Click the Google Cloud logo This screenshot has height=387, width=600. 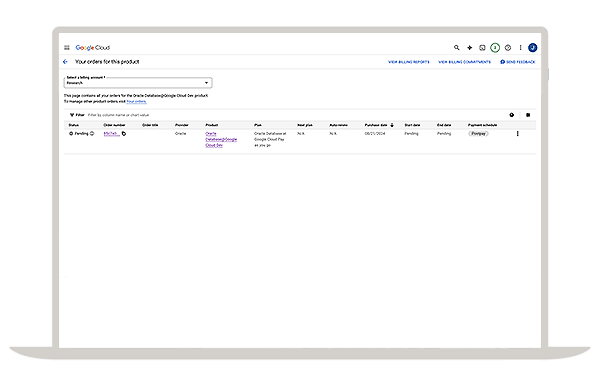pyautogui.click(x=93, y=47)
